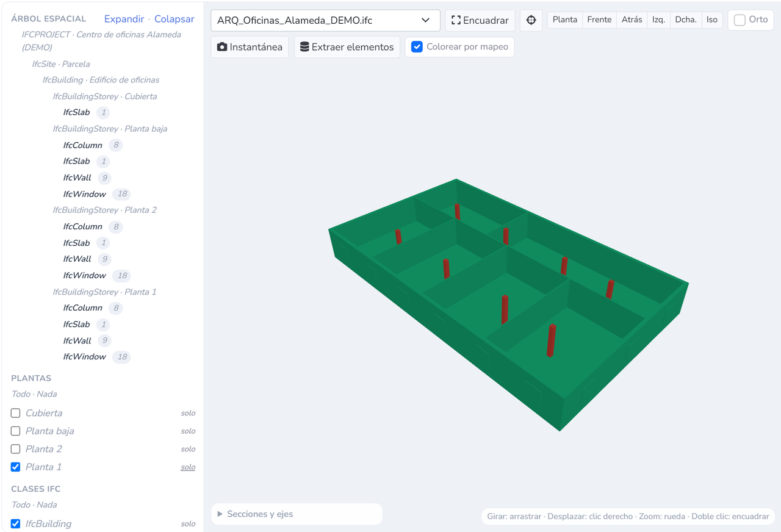
Task: Click solo next to IfcBuilding
Action: pos(188,524)
